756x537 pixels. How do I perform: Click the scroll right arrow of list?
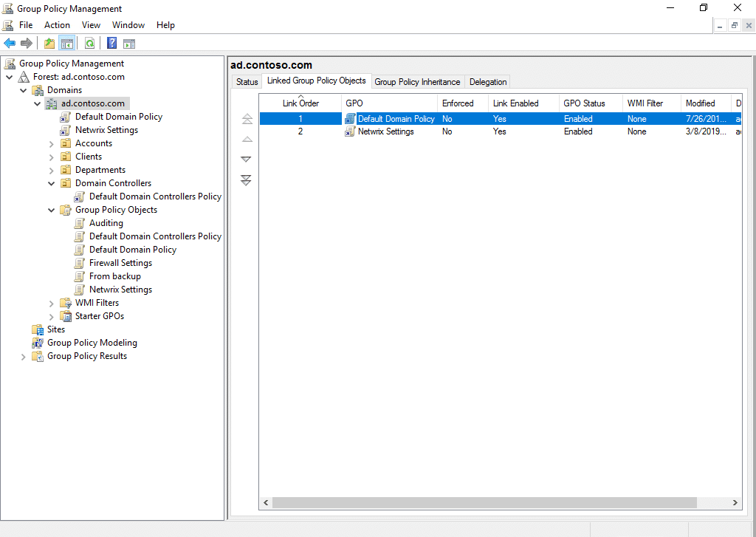click(x=735, y=503)
